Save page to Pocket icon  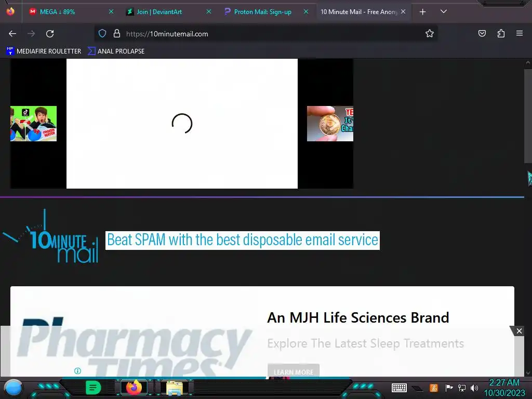482,34
